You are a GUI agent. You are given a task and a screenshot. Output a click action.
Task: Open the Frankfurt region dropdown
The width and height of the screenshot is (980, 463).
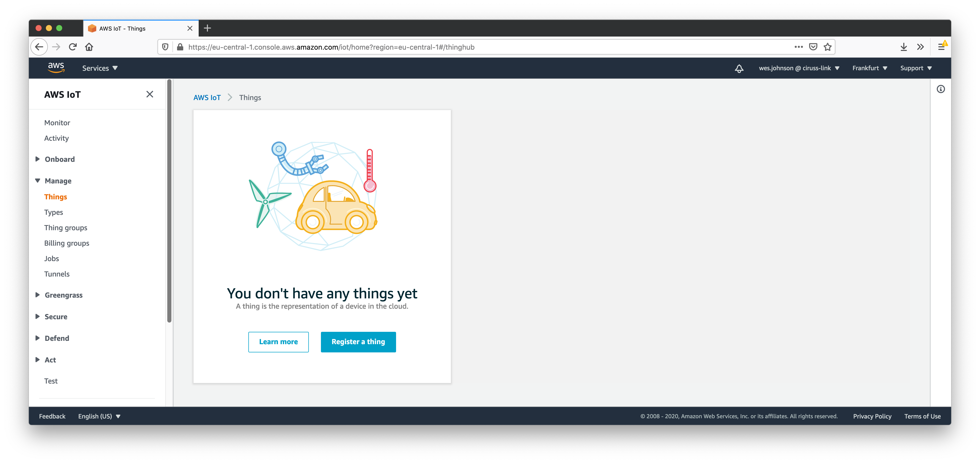point(869,68)
